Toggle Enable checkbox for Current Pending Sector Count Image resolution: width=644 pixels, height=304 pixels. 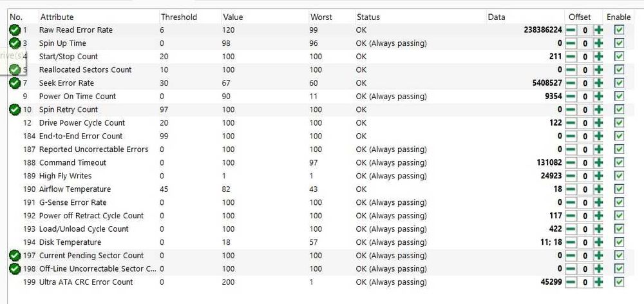pyautogui.click(x=619, y=256)
